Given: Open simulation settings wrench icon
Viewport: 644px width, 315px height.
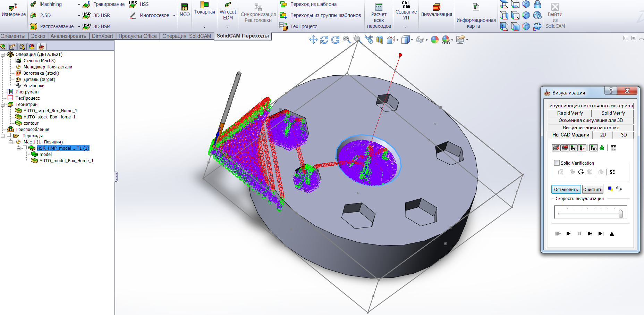Looking at the screenshot, I should pos(619,189).
